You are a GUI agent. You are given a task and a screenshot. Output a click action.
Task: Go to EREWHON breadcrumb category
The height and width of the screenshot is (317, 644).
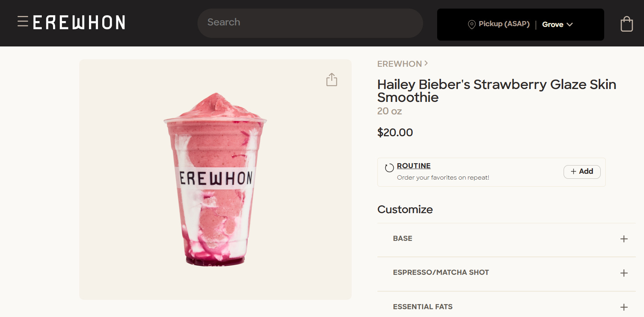(399, 64)
